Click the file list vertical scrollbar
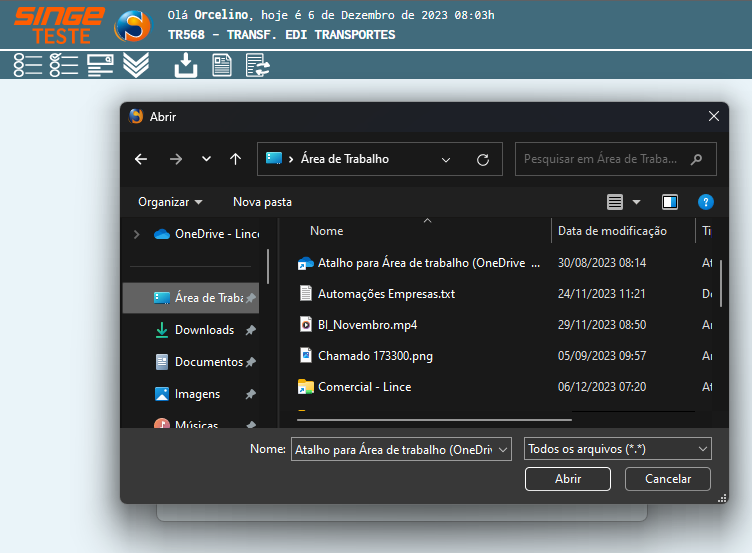 (720, 283)
